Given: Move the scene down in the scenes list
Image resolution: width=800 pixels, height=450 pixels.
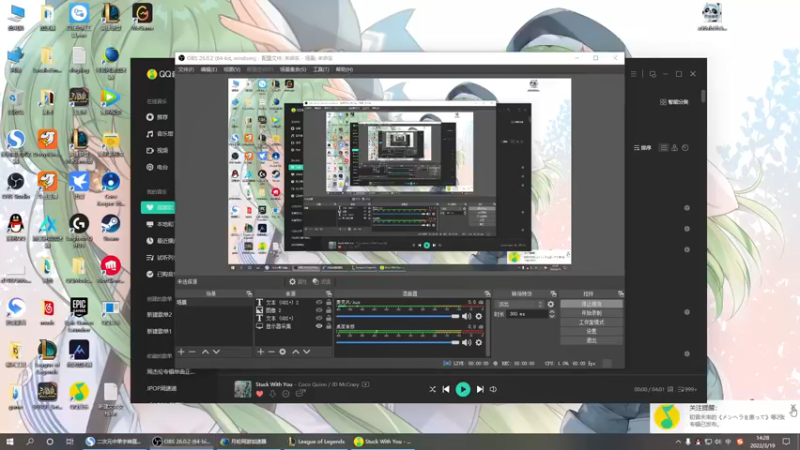Looking at the screenshot, I should click(216, 352).
